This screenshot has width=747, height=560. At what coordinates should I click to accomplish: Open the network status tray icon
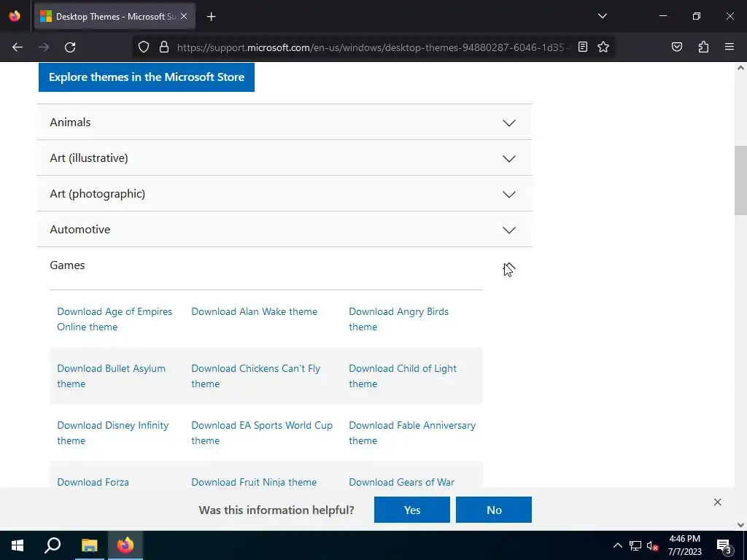point(635,545)
